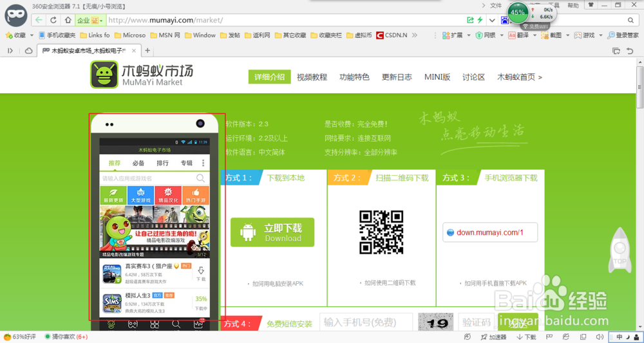Close the 木蚂蚁安卓市场 tab
Screen dimensions: 644x343
tap(133, 51)
